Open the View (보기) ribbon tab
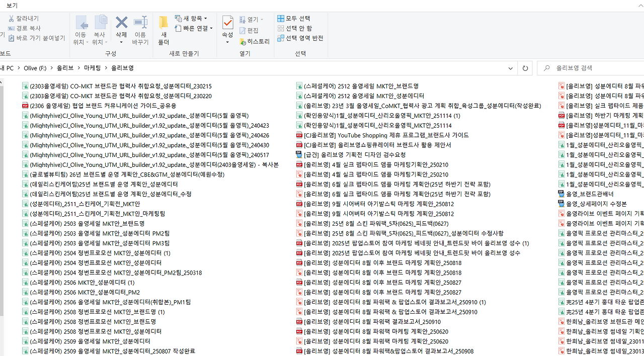 tap(12, 6)
